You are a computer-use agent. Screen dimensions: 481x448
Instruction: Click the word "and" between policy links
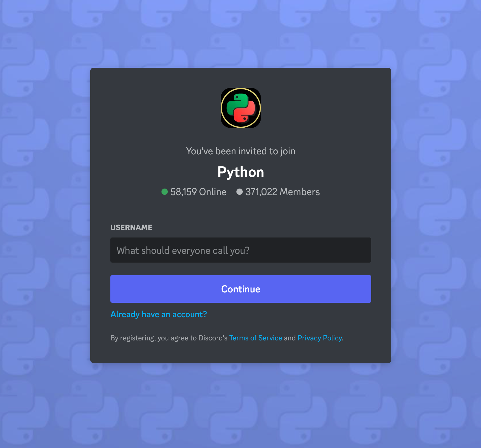pyautogui.click(x=290, y=338)
